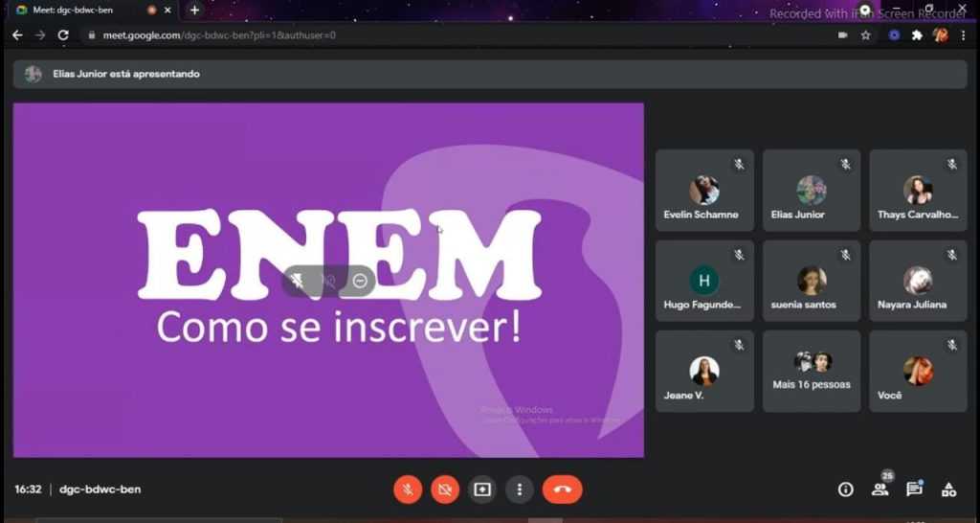Image resolution: width=980 pixels, height=523 pixels.
Task: Open the Chrome extensions puzzle icon
Action: point(917,34)
